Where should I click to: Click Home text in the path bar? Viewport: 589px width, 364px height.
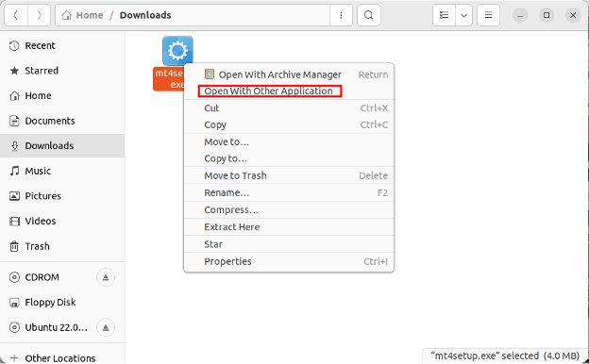point(90,15)
